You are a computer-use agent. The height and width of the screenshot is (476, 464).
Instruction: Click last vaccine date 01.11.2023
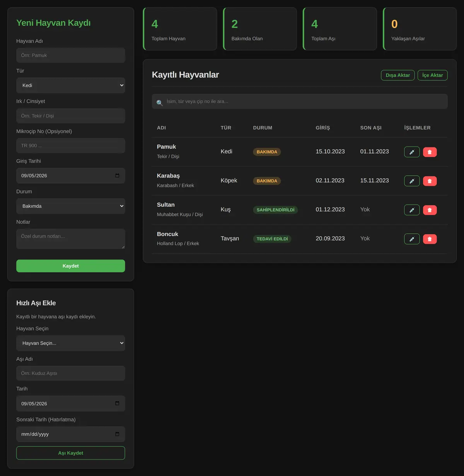(375, 152)
